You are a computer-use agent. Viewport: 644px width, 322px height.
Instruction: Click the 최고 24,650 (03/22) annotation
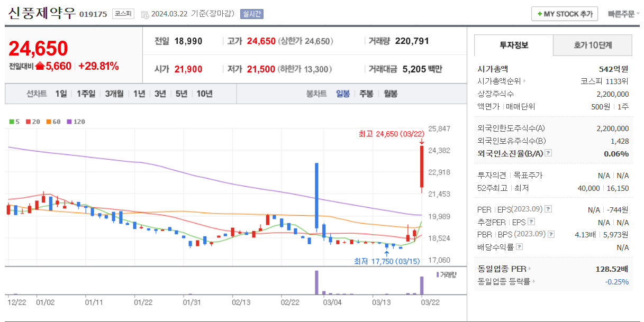392,134
